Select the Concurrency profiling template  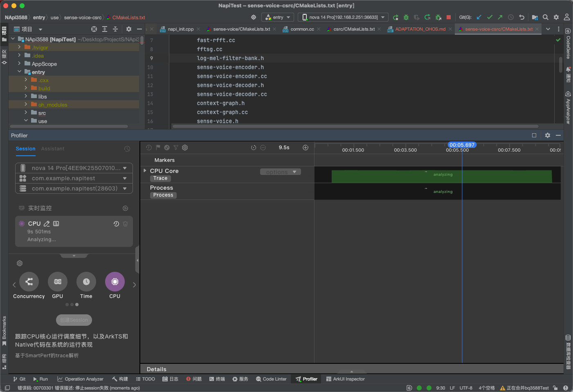[x=29, y=282]
